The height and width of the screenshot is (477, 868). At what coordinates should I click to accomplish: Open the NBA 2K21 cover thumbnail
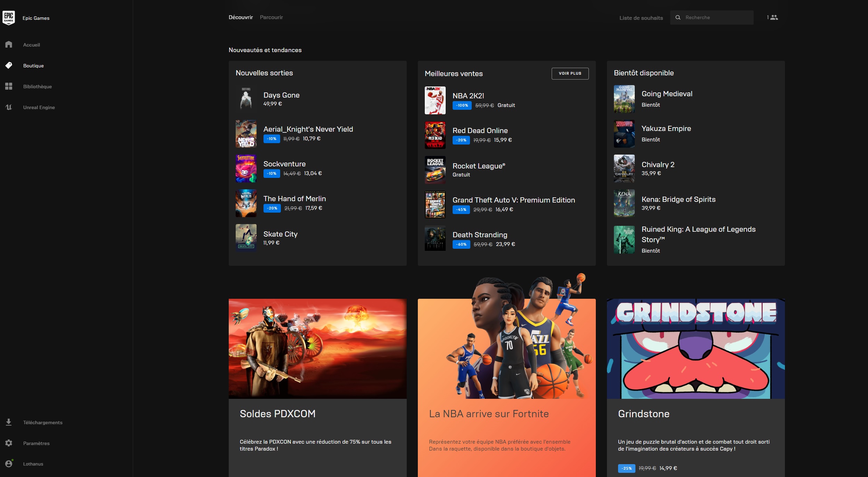click(x=435, y=100)
